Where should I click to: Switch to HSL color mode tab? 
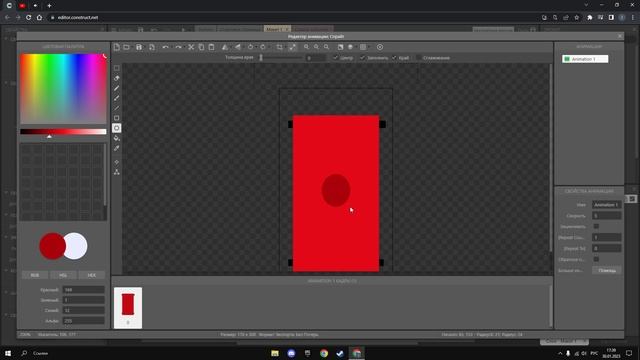63,275
